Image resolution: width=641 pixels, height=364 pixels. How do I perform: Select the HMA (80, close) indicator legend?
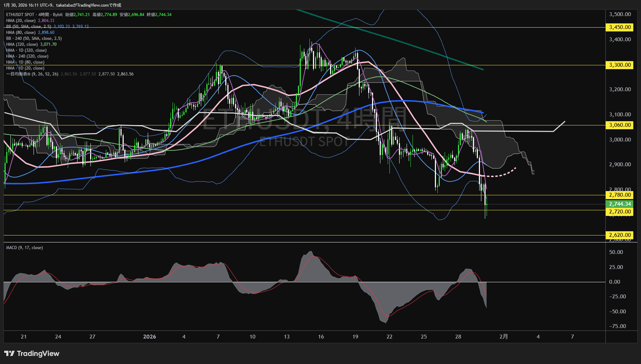coord(21,32)
